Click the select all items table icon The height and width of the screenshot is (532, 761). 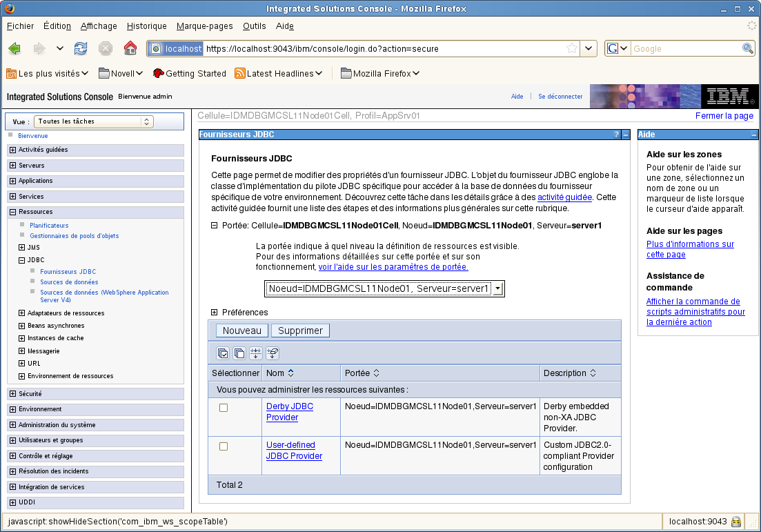tap(223, 353)
